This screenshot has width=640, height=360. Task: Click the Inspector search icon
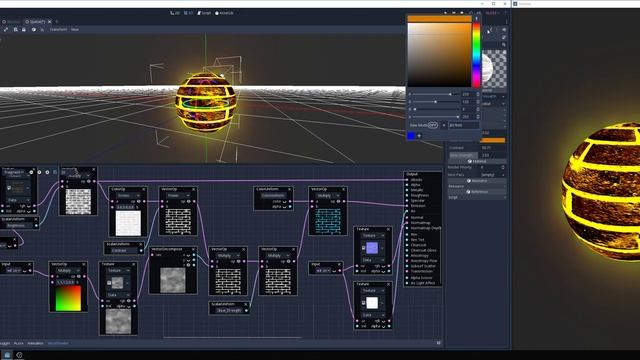point(504,44)
